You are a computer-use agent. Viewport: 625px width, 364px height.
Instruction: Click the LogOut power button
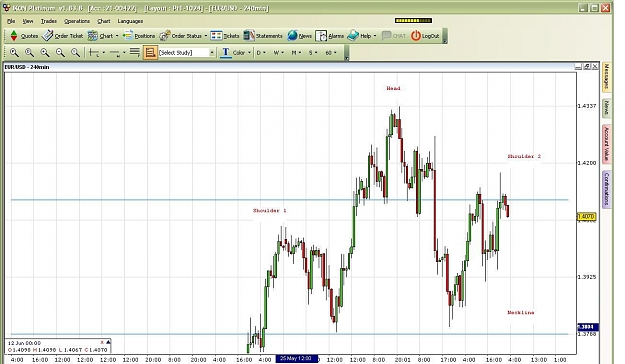[425, 36]
